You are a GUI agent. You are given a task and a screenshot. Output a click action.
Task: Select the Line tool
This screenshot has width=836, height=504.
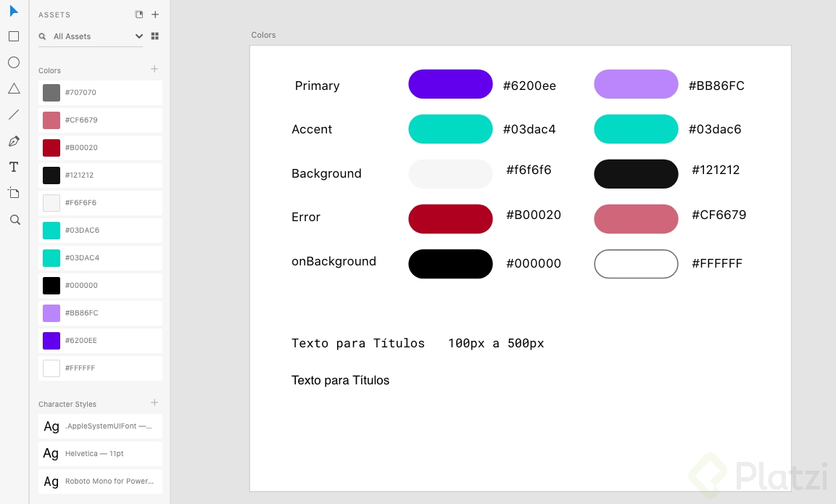tap(13, 114)
